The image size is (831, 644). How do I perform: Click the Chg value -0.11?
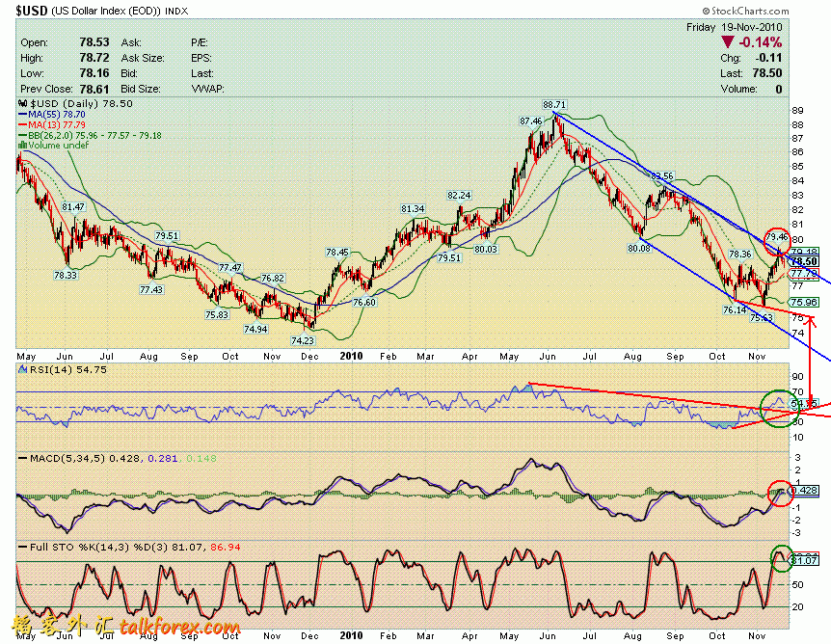(768, 58)
